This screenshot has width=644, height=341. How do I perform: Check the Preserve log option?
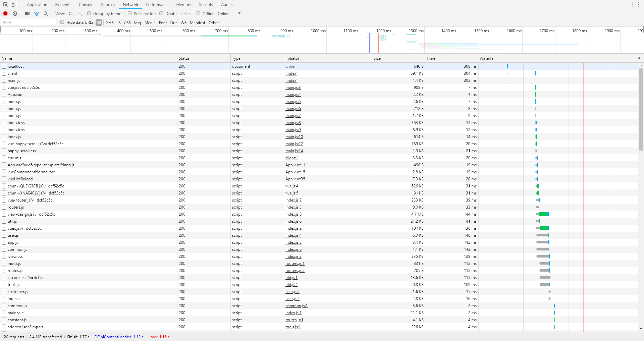coord(130,13)
